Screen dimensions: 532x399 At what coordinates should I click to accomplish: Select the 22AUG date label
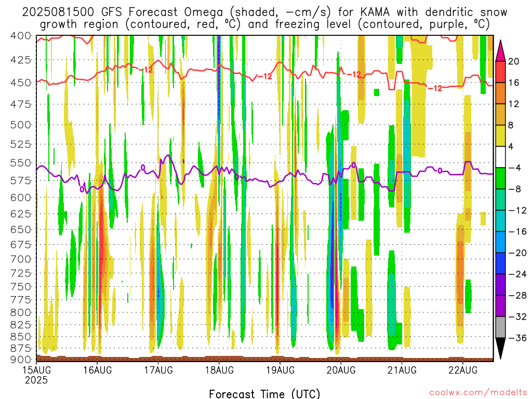pos(463,370)
